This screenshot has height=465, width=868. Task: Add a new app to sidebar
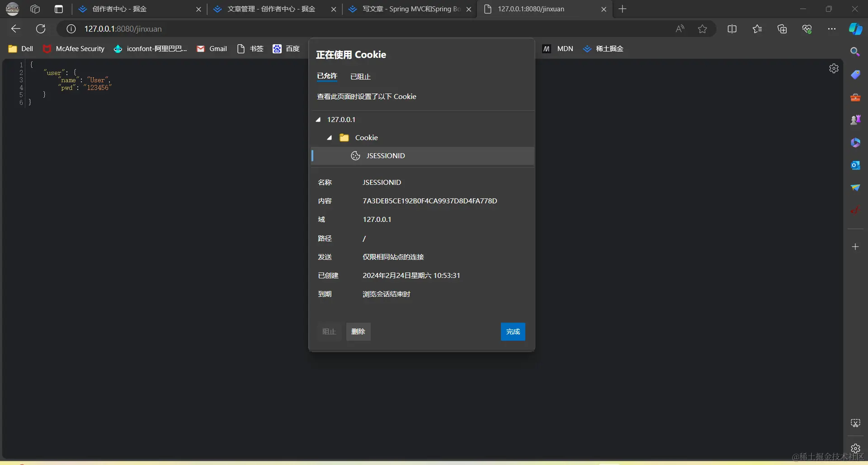click(855, 247)
